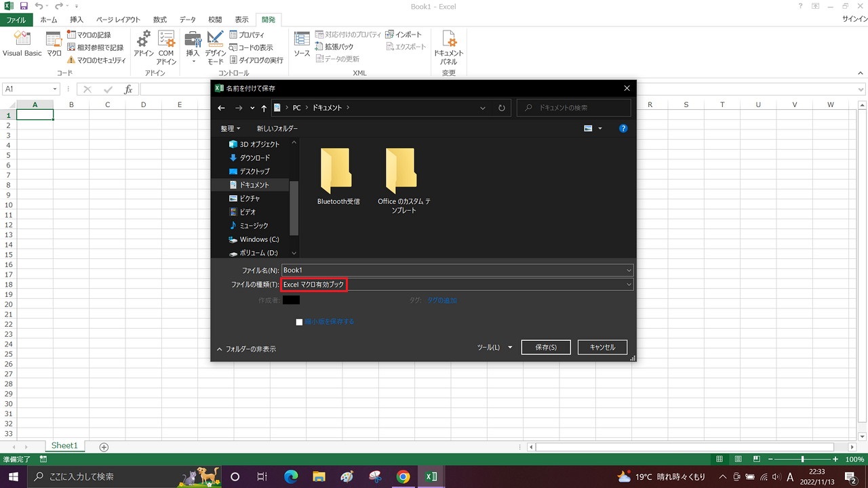Viewport: 868px width, 488px height.
Task: Select the Sheet1 tab
Action: coord(65,446)
